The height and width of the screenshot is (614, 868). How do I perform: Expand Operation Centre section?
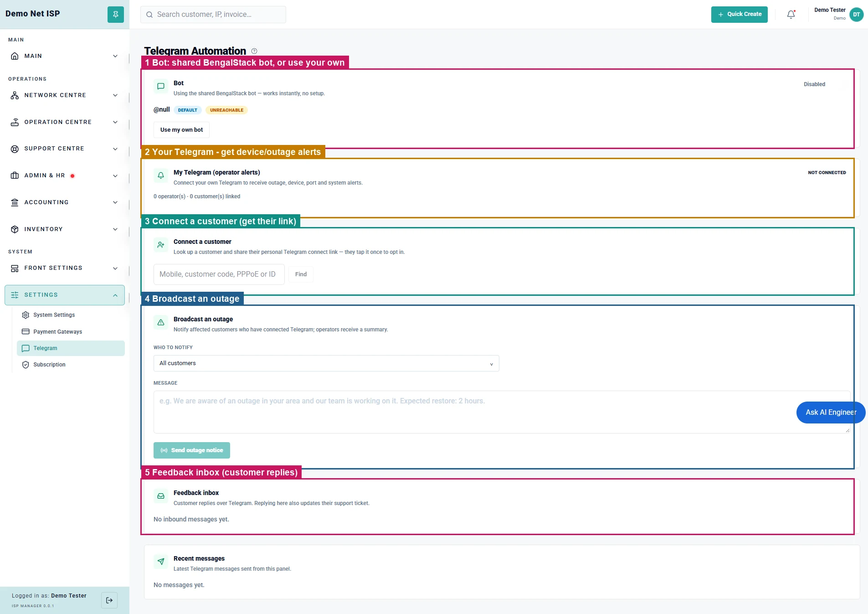65,122
